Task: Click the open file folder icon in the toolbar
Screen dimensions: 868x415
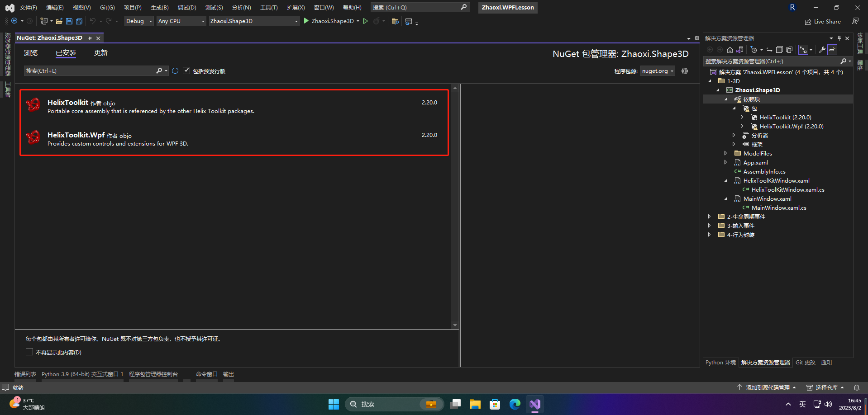Action: click(59, 21)
